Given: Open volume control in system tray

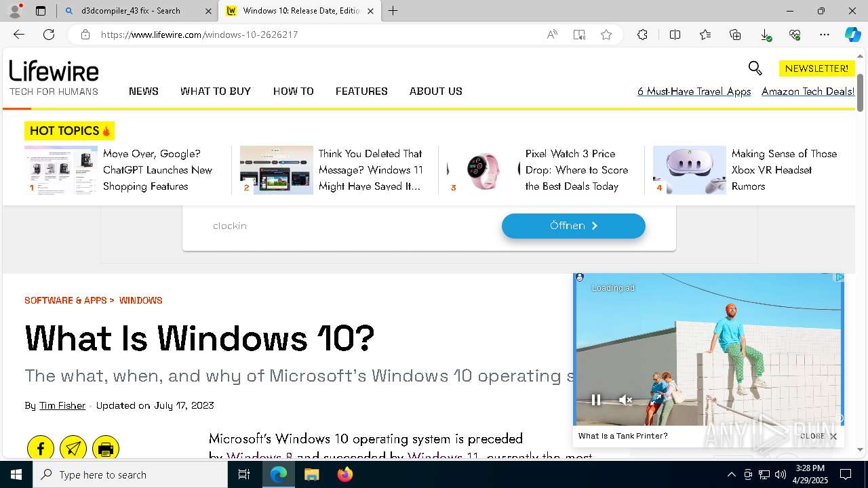Looking at the screenshot, I should click(780, 474).
